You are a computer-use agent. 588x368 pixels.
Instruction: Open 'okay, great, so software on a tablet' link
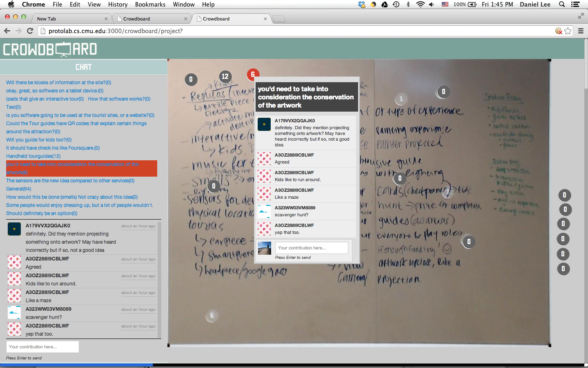55,91
